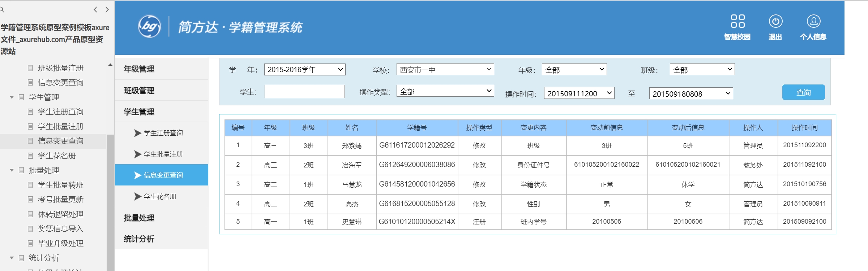Click page icon beside 奖惩信息导入
The width and height of the screenshot is (868, 271).
point(30,228)
